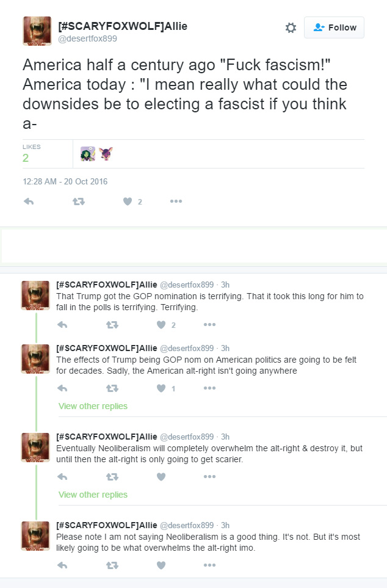Open more options on 'felt for decades' tweet
Screen dimensions: 387x588
[209, 388]
